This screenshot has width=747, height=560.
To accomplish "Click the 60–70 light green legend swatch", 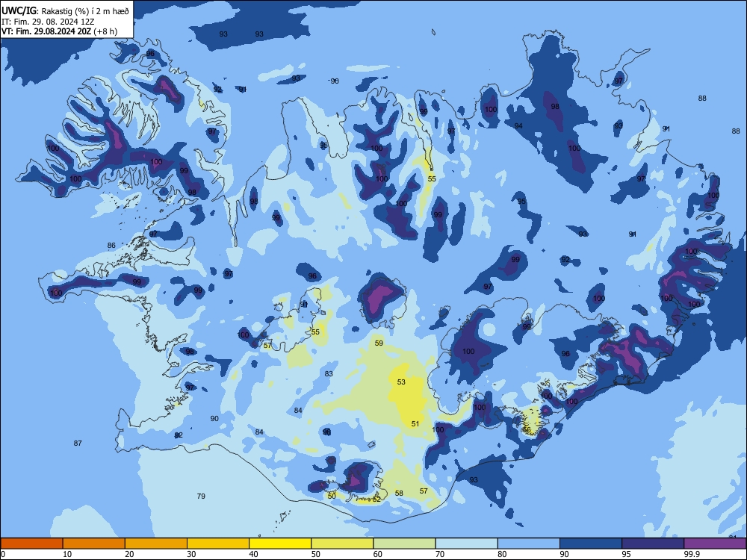I will pyautogui.click(x=404, y=544).
